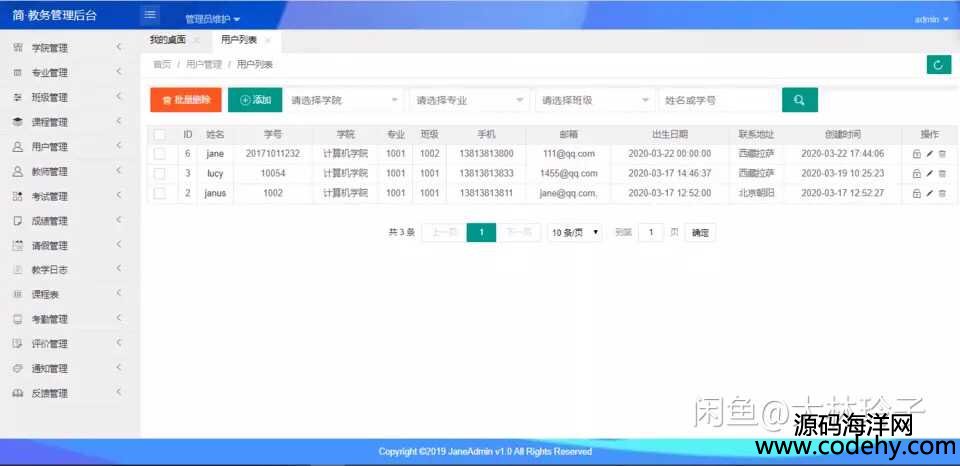Toggle the select-all checkbox in table header
Image resolution: width=960 pixels, height=466 pixels.
(x=160, y=134)
